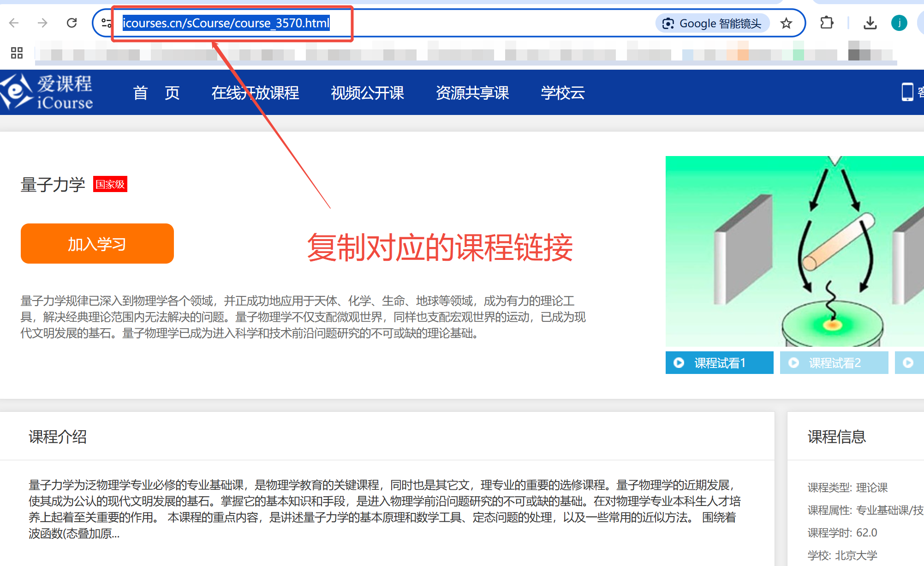924x566 pixels.
Task: Click the play icon on 课程试看2
Action: pyautogui.click(x=794, y=363)
